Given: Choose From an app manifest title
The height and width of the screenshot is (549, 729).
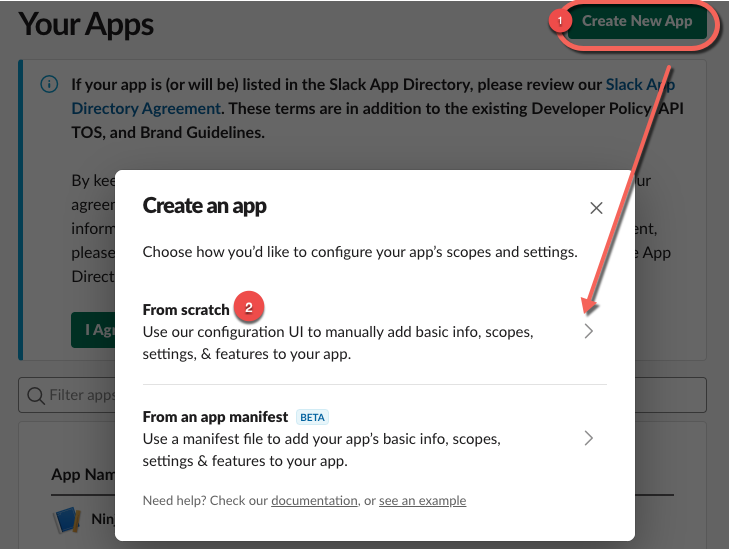Looking at the screenshot, I should coord(215,416).
